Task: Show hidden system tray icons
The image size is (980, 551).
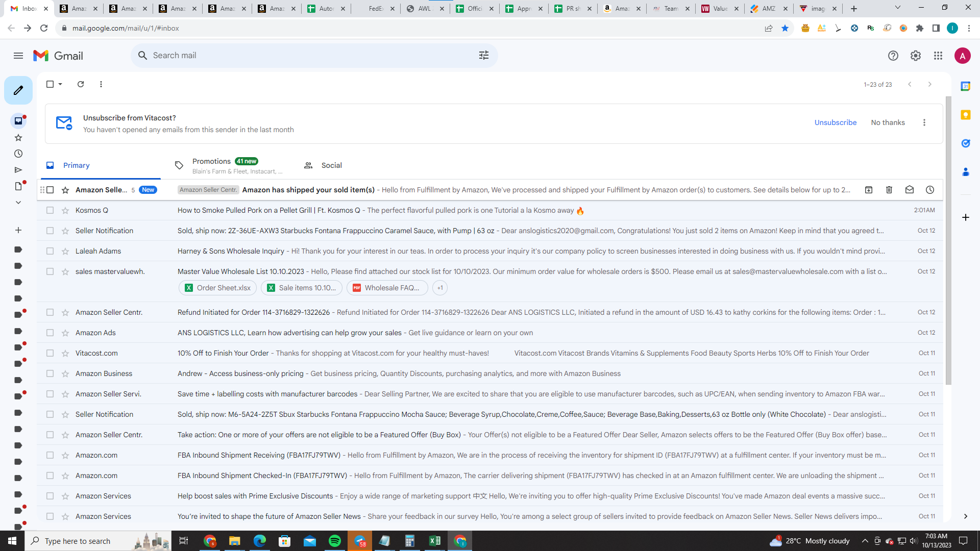Action: (865, 541)
